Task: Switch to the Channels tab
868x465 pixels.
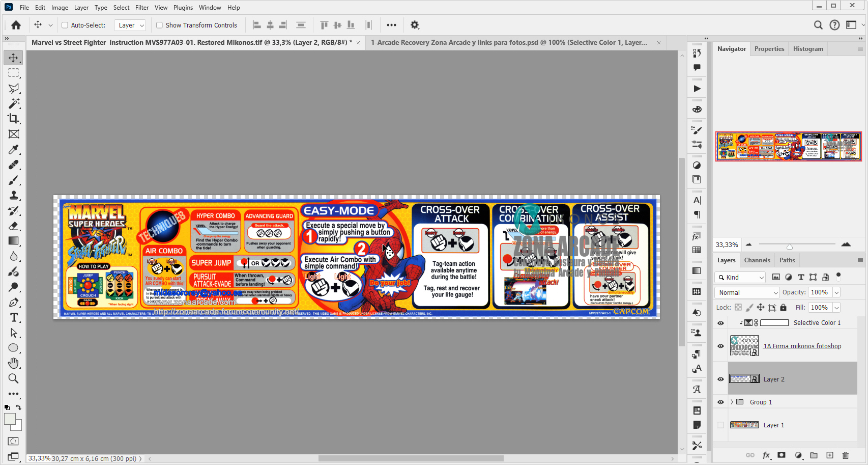Action: point(757,260)
